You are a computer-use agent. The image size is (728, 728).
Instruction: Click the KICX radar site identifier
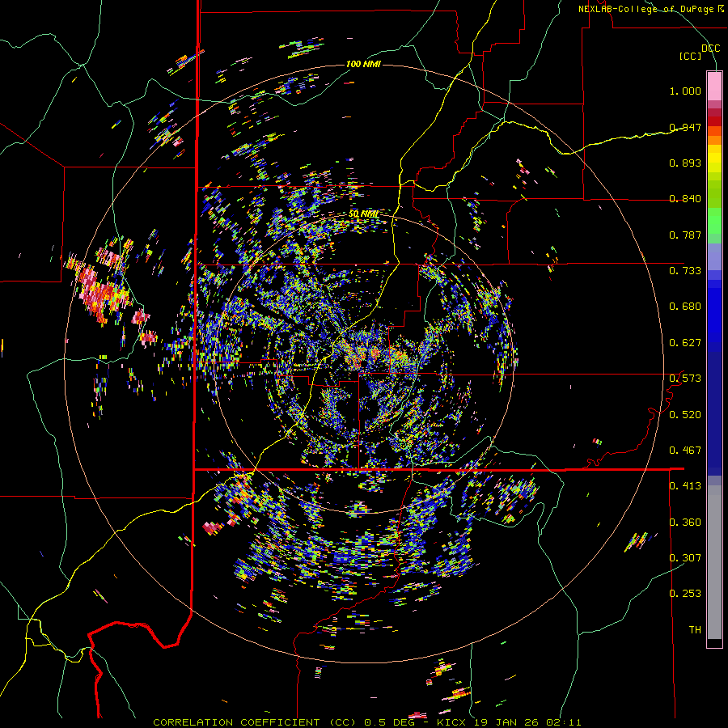point(453,722)
